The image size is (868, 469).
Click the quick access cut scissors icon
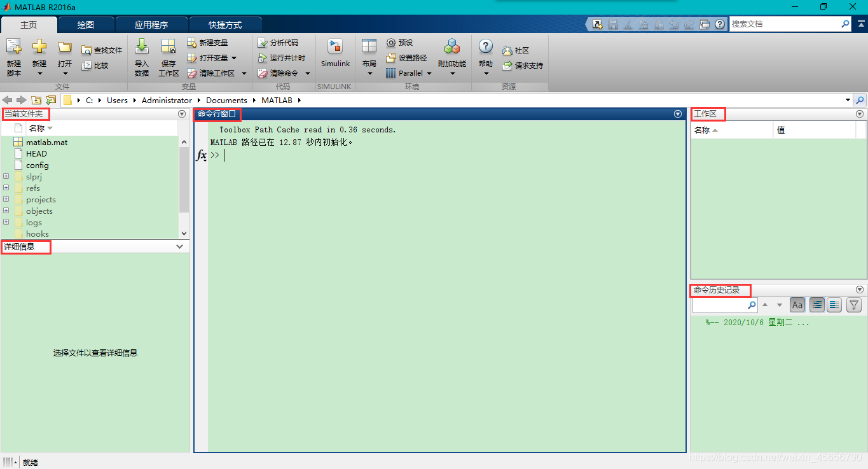pyautogui.click(x=628, y=24)
